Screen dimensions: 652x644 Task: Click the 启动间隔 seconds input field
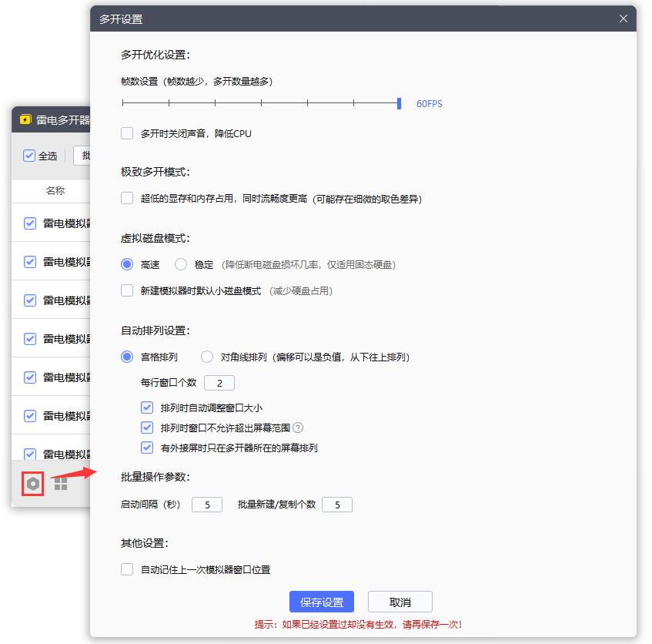point(206,505)
